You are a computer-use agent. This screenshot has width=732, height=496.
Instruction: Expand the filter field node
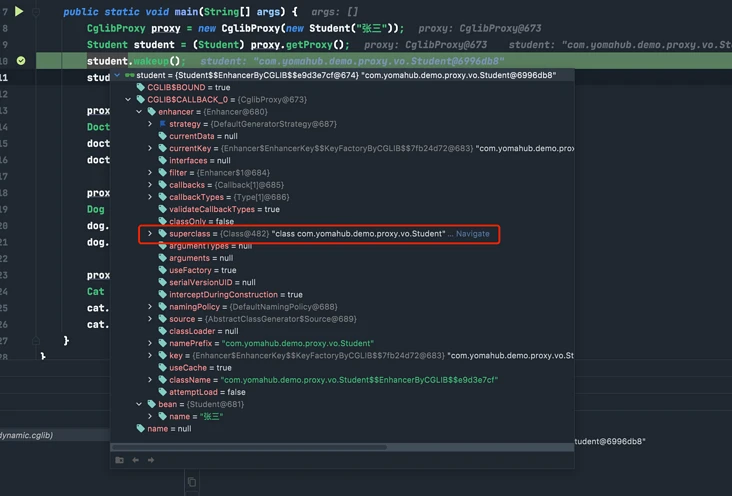point(150,172)
